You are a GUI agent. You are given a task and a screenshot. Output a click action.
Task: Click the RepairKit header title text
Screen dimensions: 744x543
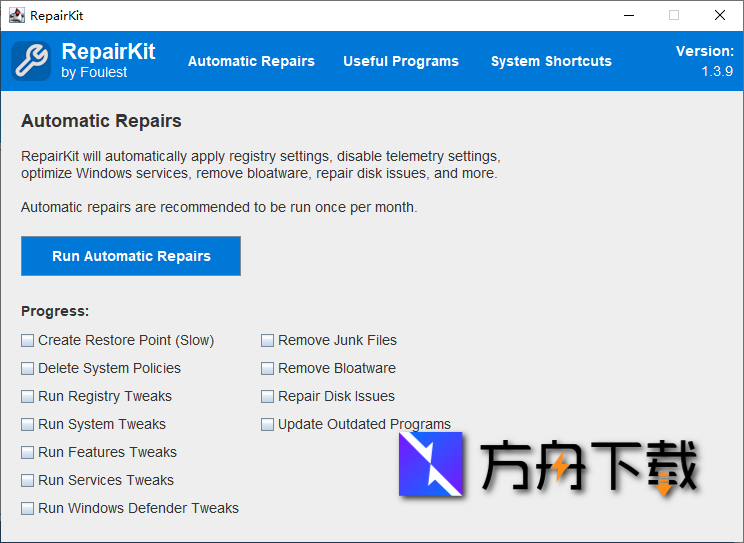tap(108, 51)
